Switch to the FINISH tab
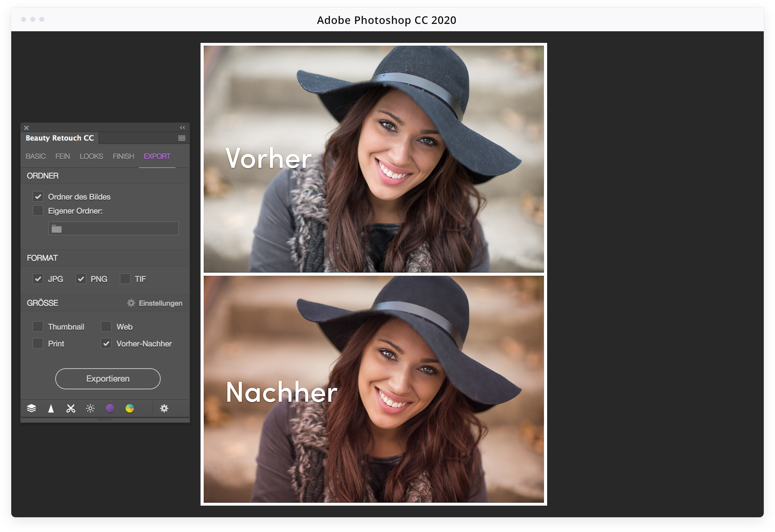The image size is (775, 532). [x=123, y=156]
